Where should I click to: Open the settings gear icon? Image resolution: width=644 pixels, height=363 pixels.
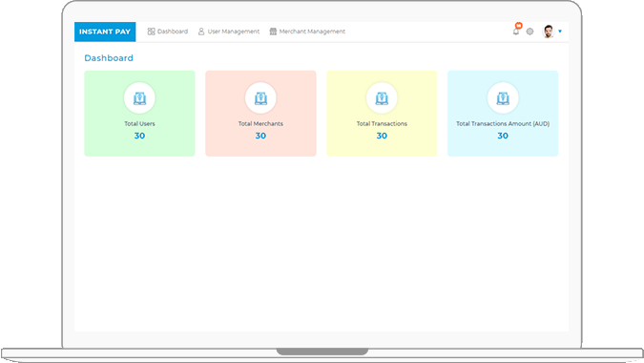(530, 32)
